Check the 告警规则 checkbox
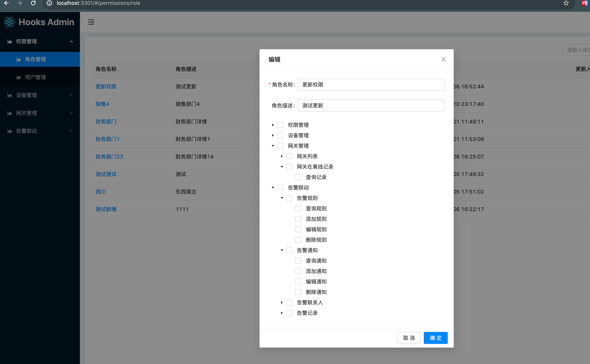Viewport: 590px width, 364px height. pyautogui.click(x=289, y=198)
